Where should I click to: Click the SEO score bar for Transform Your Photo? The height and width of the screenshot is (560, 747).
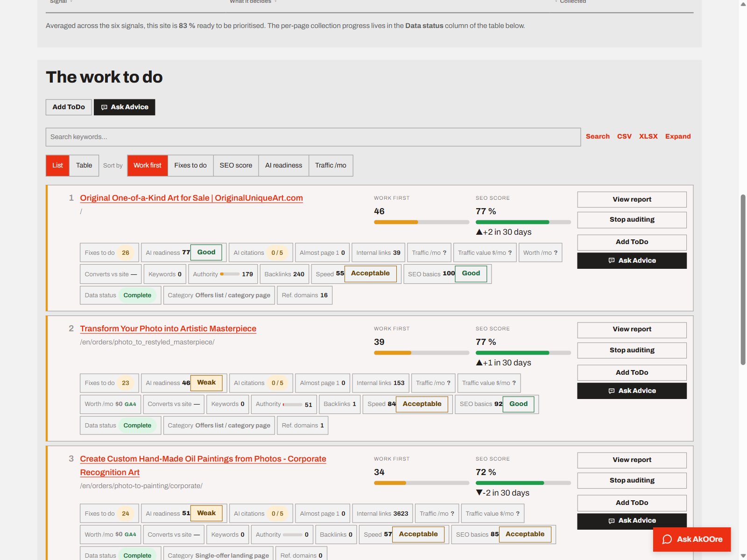coord(523,353)
